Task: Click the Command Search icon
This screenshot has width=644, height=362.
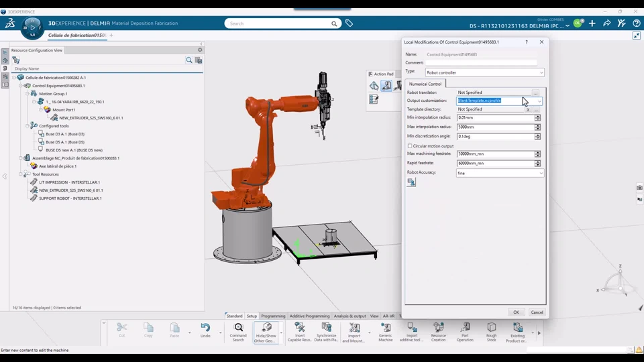Action: 238,328
